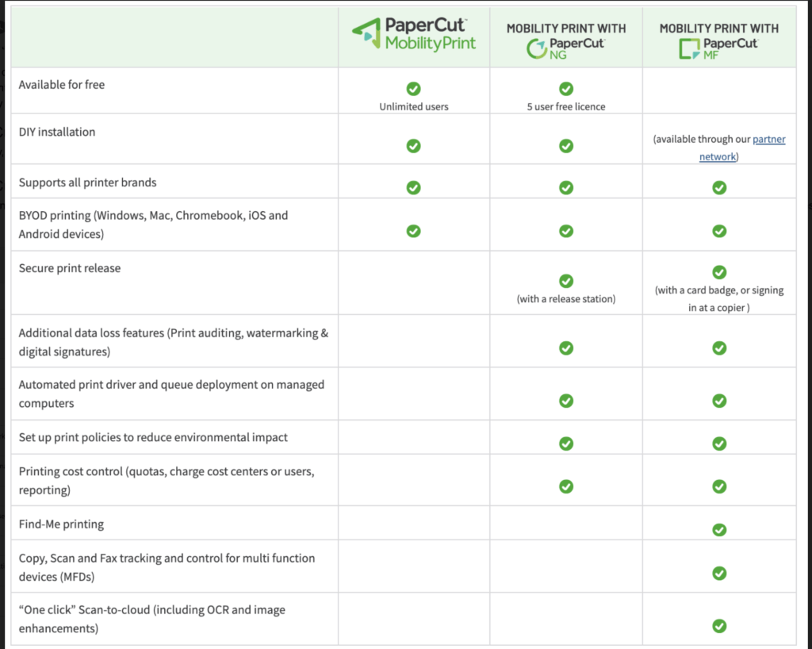Click Mobility Print checkmark for BYOD printing
812x649 pixels.
(x=413, y=231)
